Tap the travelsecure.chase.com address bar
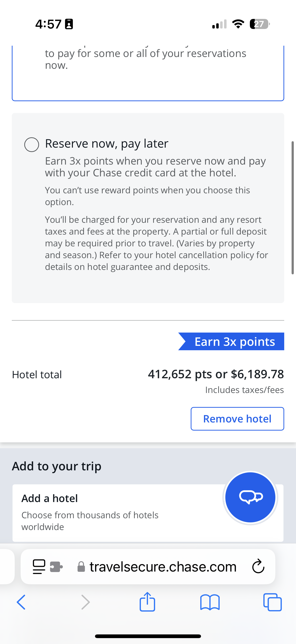The height and width of the screenshot is (644, 296). coord(148,566)
